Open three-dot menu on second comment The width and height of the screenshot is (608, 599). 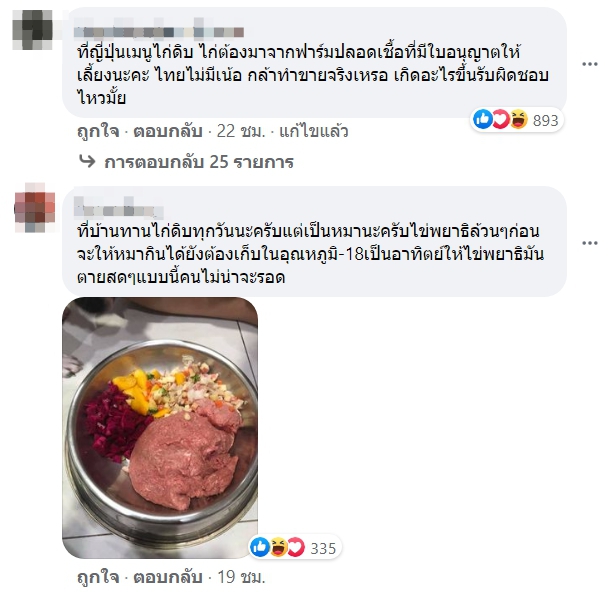pos(590,243)
